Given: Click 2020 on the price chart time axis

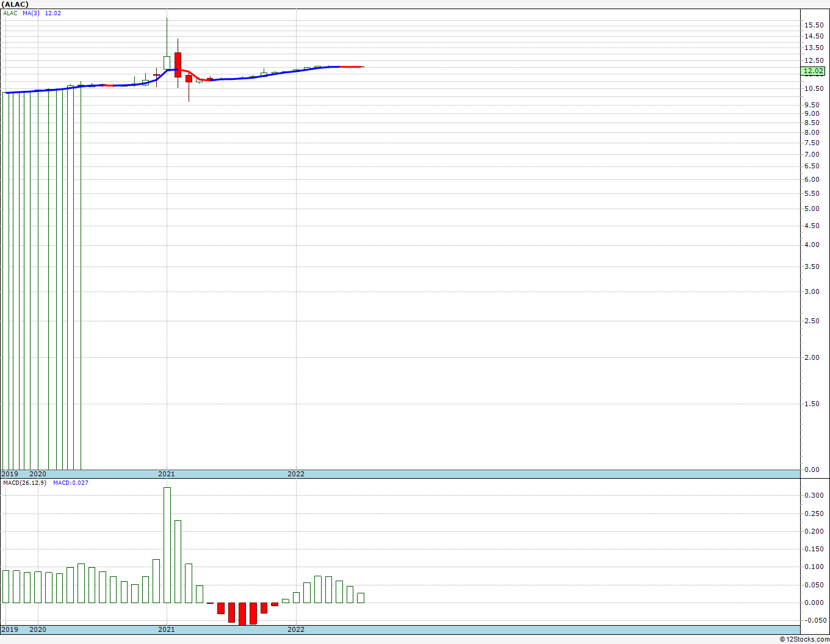Looking at the screenshot, I should (x=38, y=474).
